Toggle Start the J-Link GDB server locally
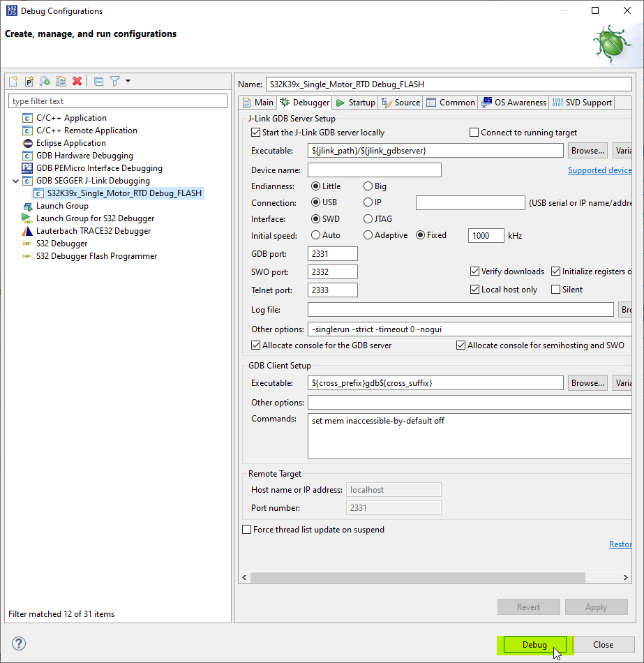644x663 pixels. pyautogui.click(x=255, y=133)
